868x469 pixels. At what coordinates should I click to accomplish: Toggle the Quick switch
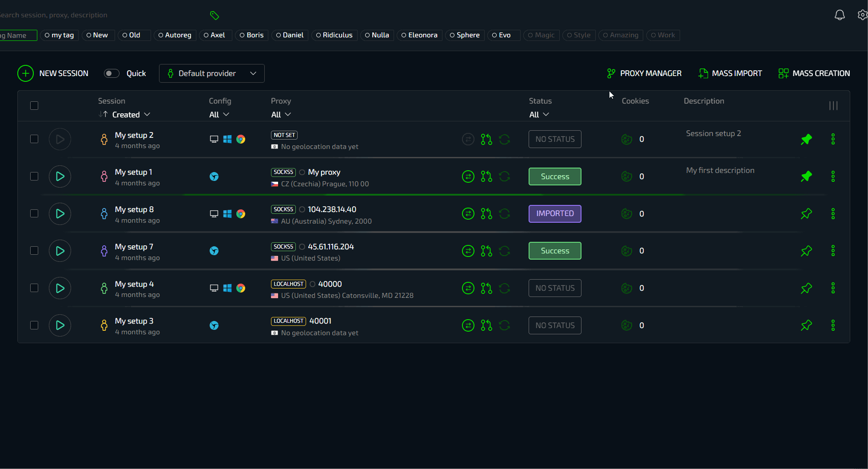click(x=111, y=73)
